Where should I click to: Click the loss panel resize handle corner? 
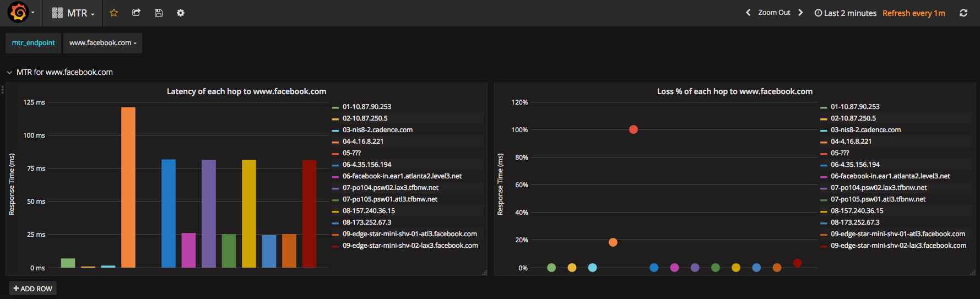[x=973, y=273]
